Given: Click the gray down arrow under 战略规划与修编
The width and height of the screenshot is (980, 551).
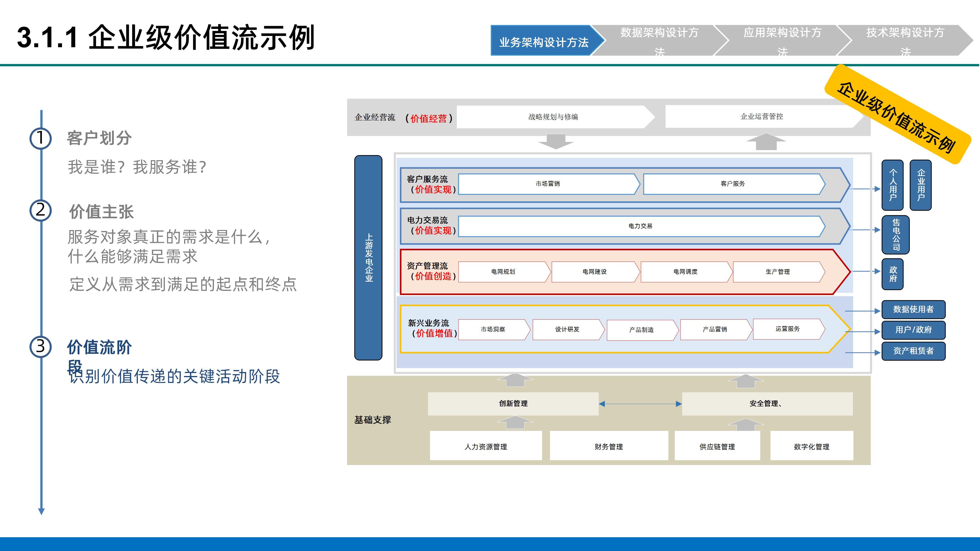Looking at the screenshot, I should pyautogui.click(x=556, y=142).
